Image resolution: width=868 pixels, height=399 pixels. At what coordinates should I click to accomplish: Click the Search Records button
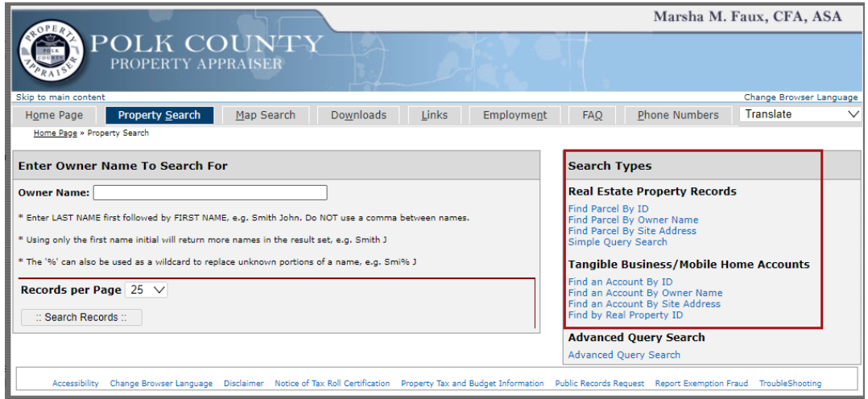[81, 317]
